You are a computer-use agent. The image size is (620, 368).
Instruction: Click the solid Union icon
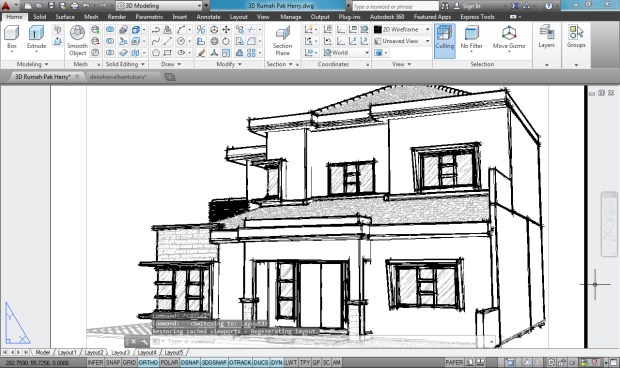point(110,30)
